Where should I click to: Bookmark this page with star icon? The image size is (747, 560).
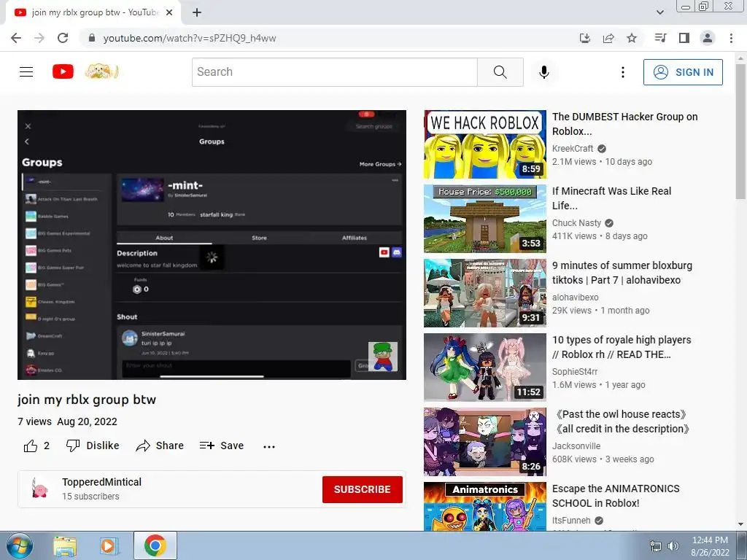pyautogui.click(x=632, y=38)
